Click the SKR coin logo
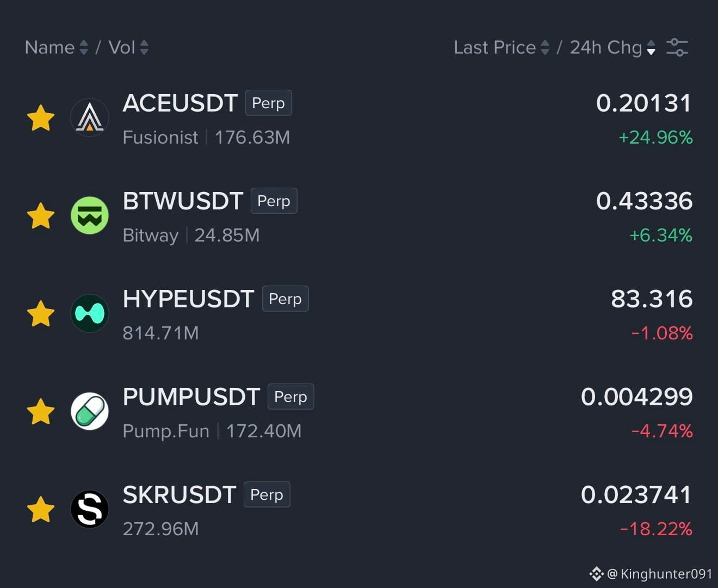The height and width of the screenshot is (588, 718). pos(90,509)
